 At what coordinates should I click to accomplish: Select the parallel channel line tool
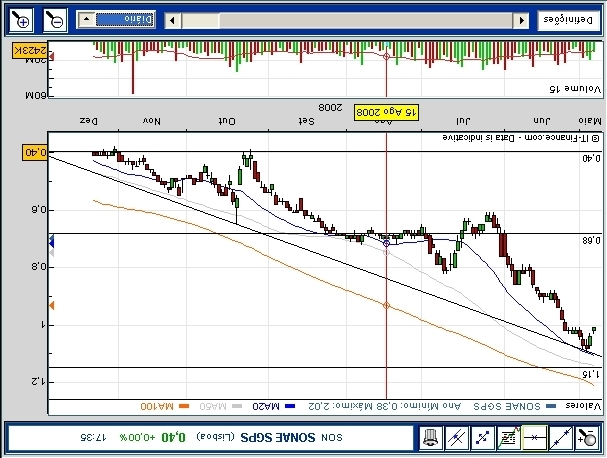click(457, 438)
